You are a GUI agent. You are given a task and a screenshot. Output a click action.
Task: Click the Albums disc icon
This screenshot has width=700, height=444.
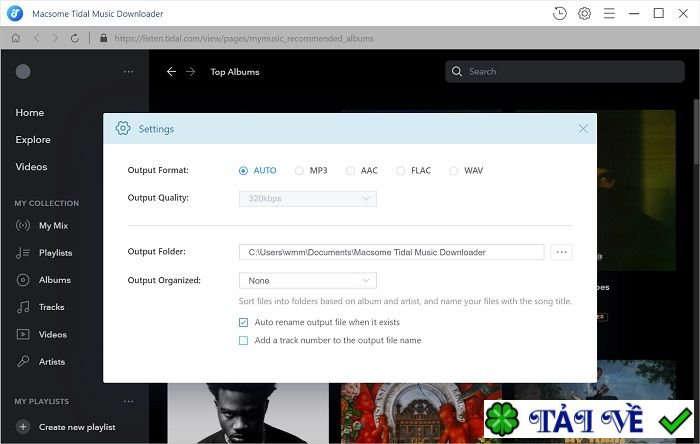[23, 280]
